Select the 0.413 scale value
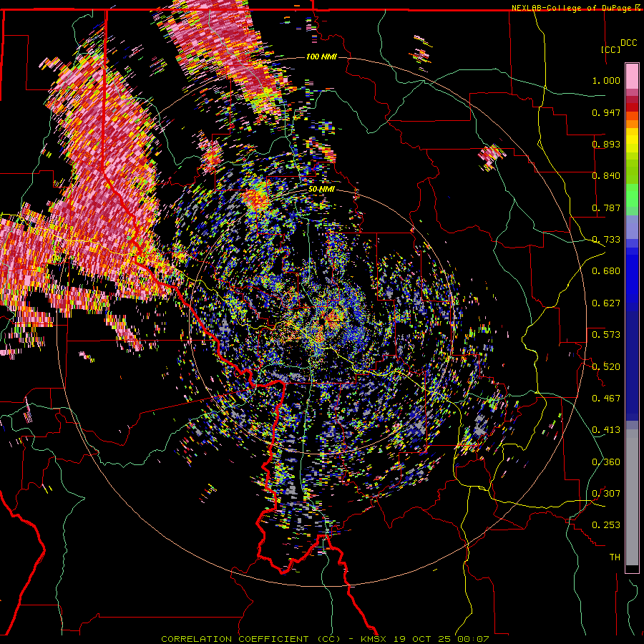This screenshot has height=644, width=644. tap(606, 430)
